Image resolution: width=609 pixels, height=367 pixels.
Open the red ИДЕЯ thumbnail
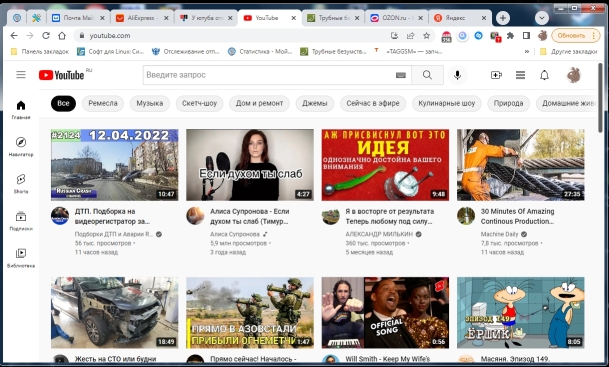(385, 165)
